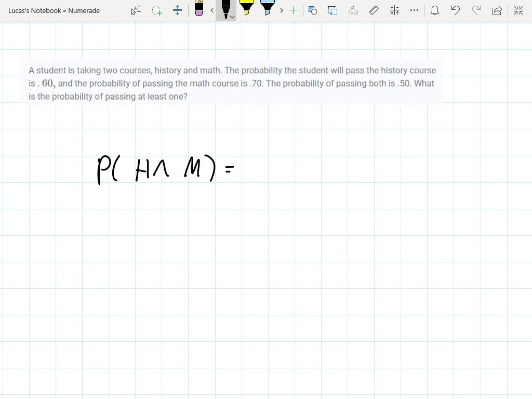The width and height of the screenshot is (532, 399).
Task: Undo the last ink stroke
Action: [x=456, y=10]
